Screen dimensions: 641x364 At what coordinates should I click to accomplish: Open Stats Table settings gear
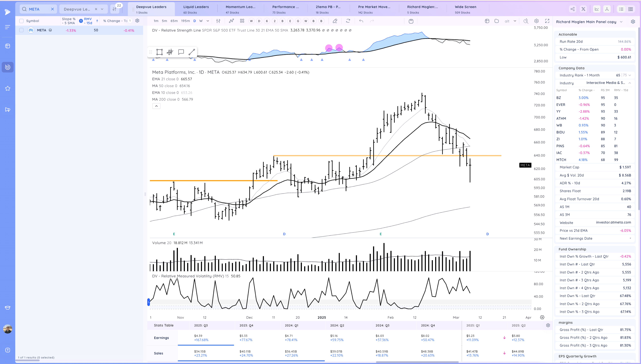548,325
